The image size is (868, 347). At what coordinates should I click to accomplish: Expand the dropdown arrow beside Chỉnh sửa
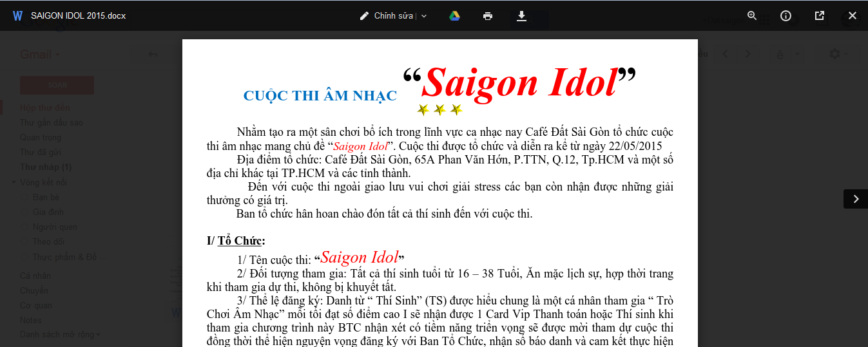point(424,16)
